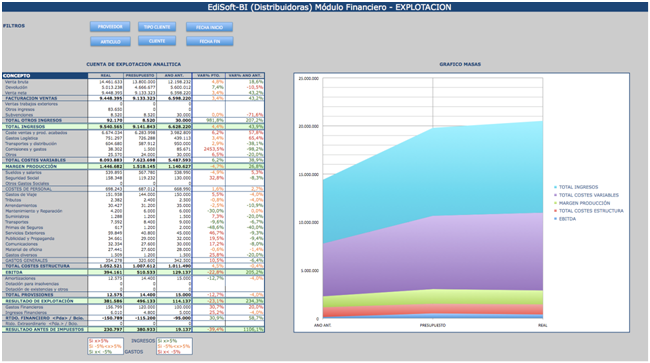The width and height of the screenshot is (650, 363).
Task: Select the Publicidad y Propaganda row
Action: coord(133,238)
